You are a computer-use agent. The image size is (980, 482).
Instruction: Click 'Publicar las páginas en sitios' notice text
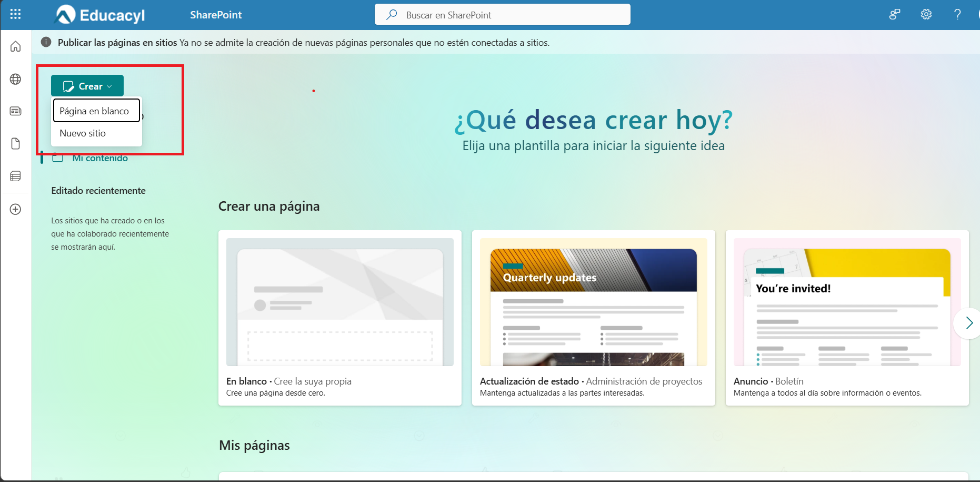pos(117,43)
